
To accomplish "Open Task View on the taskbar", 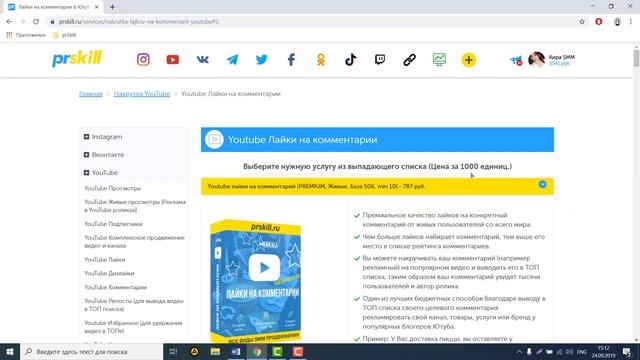I will click(173, 351).
